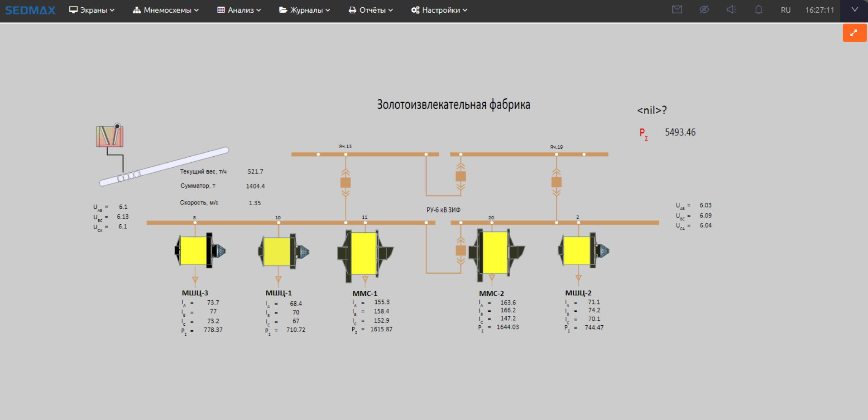Expand the top-right chevron dropdown
The image size is (868, 420).
coord(854,10)
